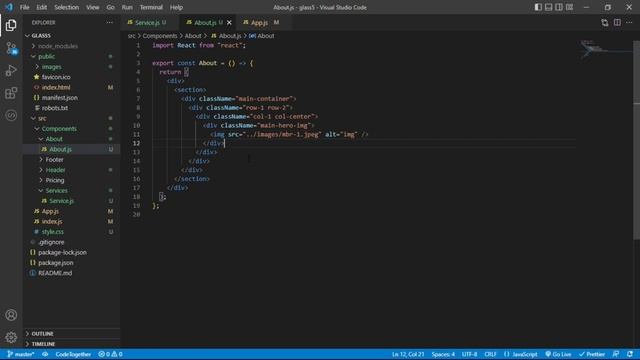Collapse the public folder
This screenshot has height=360, width=640.
[x=72, y=56]
